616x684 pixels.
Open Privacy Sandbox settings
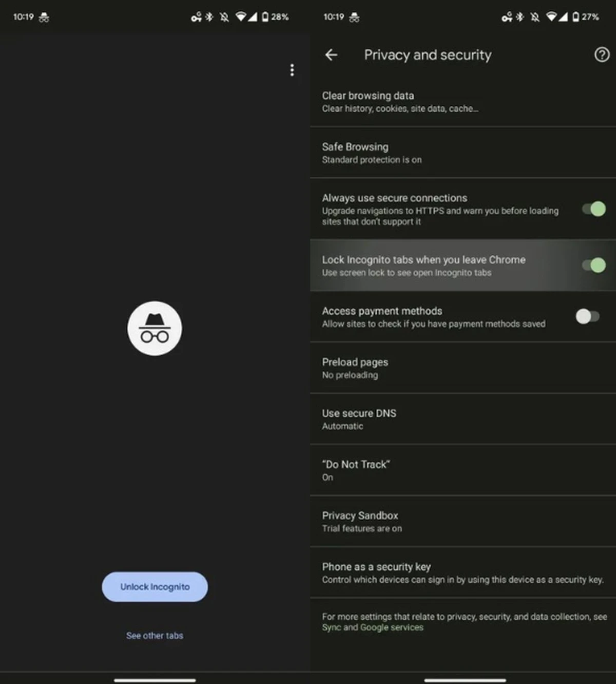click(463, 521)
